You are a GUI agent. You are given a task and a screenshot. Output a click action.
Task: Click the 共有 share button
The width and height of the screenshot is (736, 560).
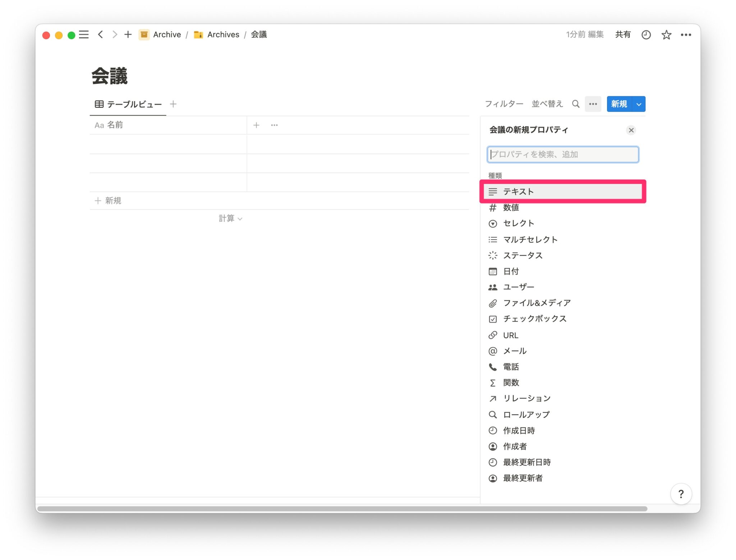coord(623,34)
